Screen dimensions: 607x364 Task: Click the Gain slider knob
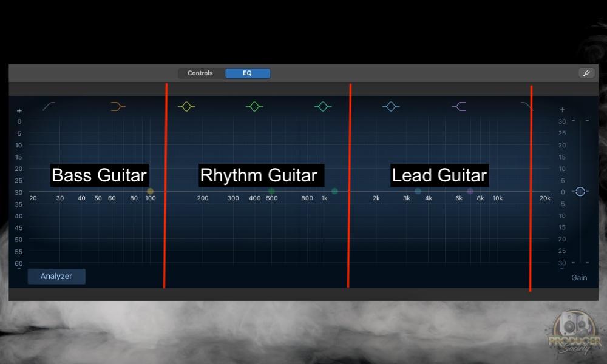[580, 191]
